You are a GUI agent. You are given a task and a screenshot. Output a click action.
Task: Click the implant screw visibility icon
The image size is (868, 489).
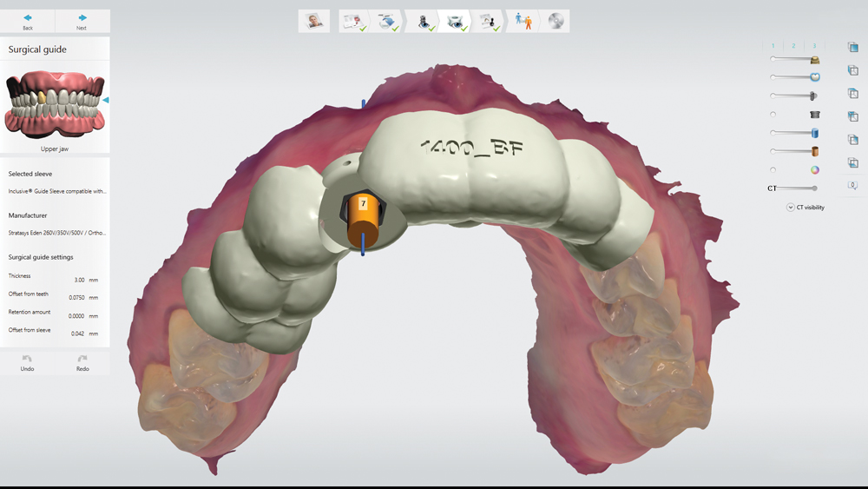[813, 96]
